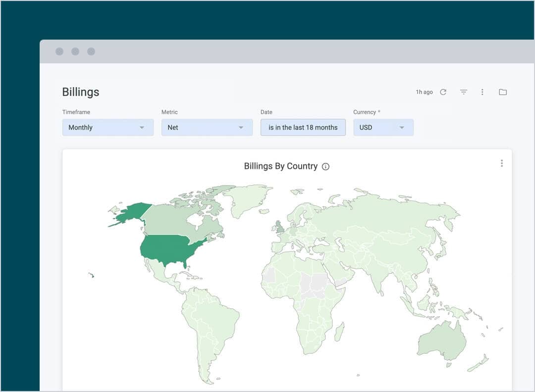Open the Metric Net dropdown
Image resolution: width=535 pixels, height=392 pixels.
click(207, 128)
